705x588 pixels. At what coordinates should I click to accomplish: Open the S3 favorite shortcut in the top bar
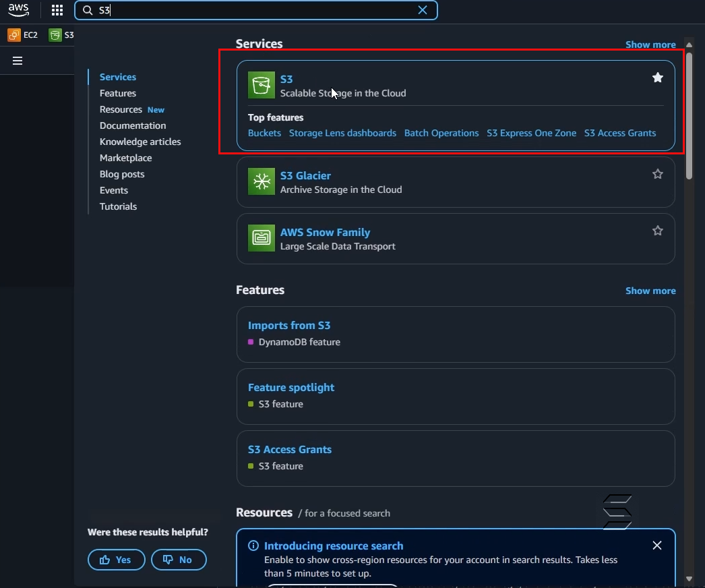pyautogui.click(x=61, y=35)
